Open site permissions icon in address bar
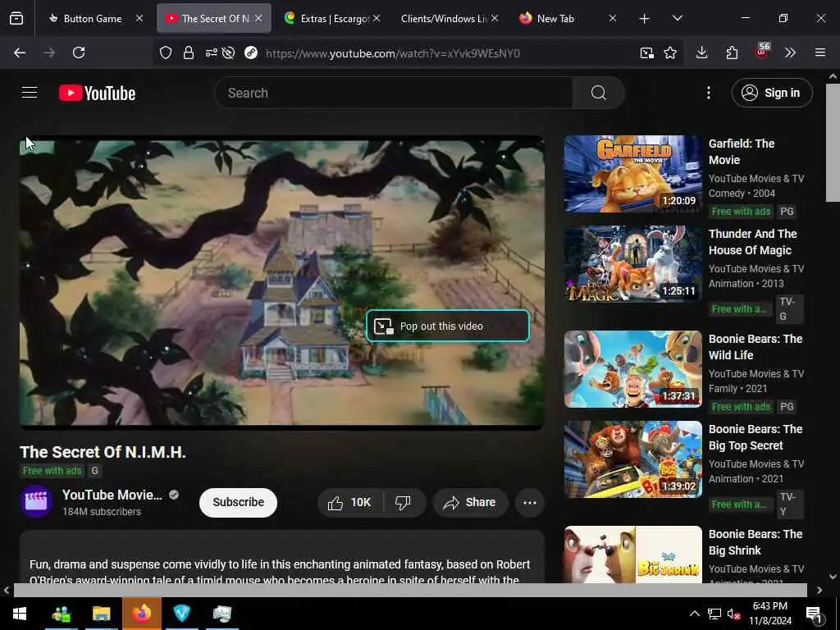This screenshot has height=630, width=840. (x=211, y=52)
